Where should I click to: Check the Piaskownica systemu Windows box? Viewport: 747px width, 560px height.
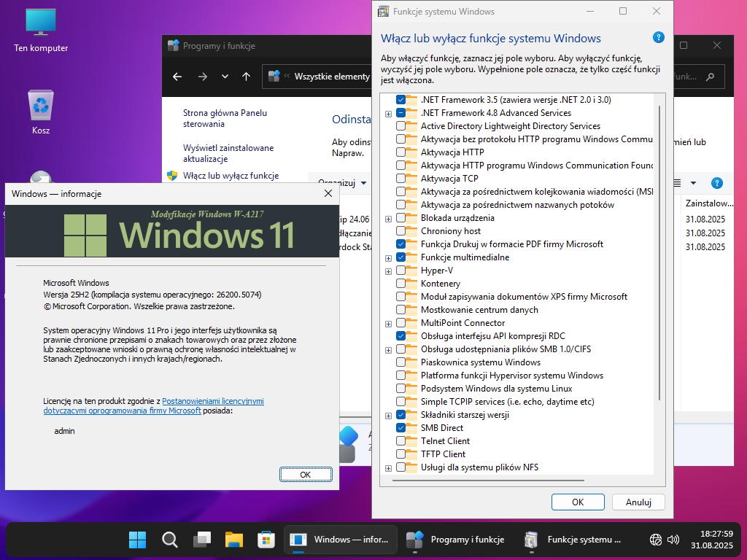(401, 362)
